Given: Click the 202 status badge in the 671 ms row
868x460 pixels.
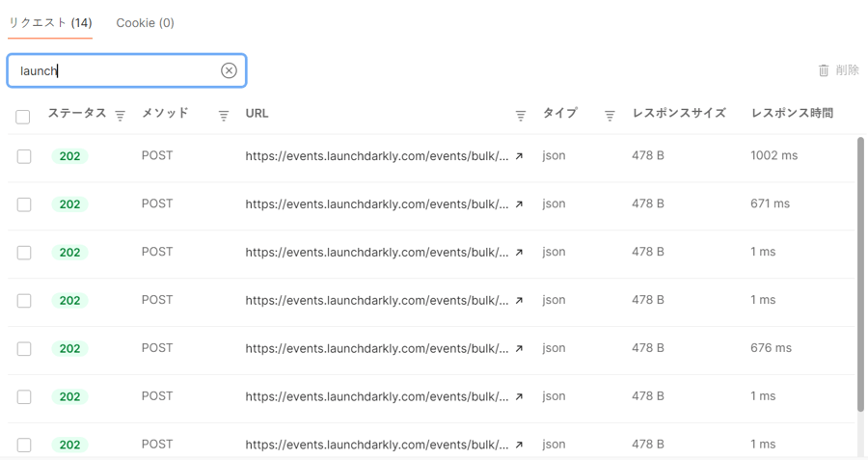Looking at the screenshot, I should click(69, 204).
